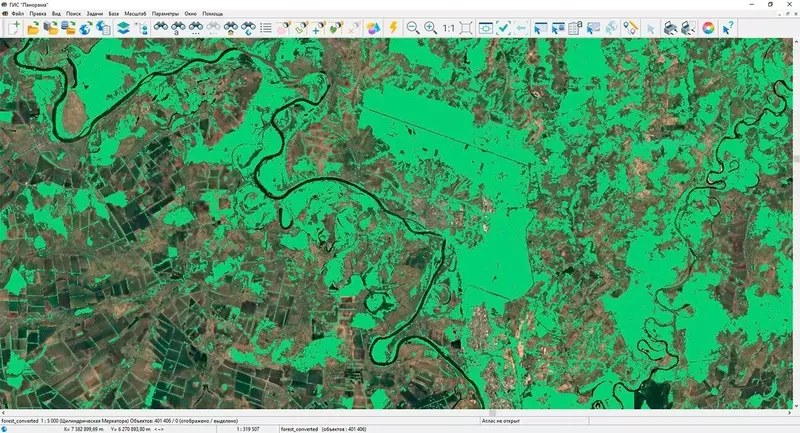Click binoculars icon with dark dots underneath
Screen dimensions: 800x433
(195, 28)
